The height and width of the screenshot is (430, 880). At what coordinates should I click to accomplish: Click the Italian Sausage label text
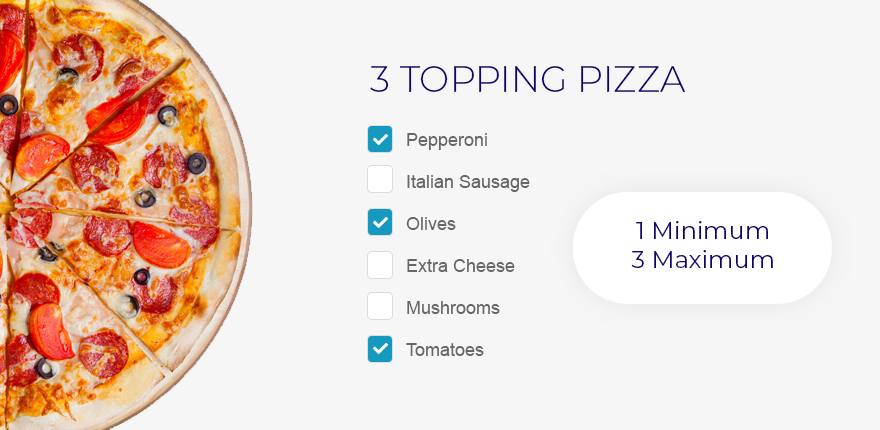pyautogui.click(x=468, y=182)
